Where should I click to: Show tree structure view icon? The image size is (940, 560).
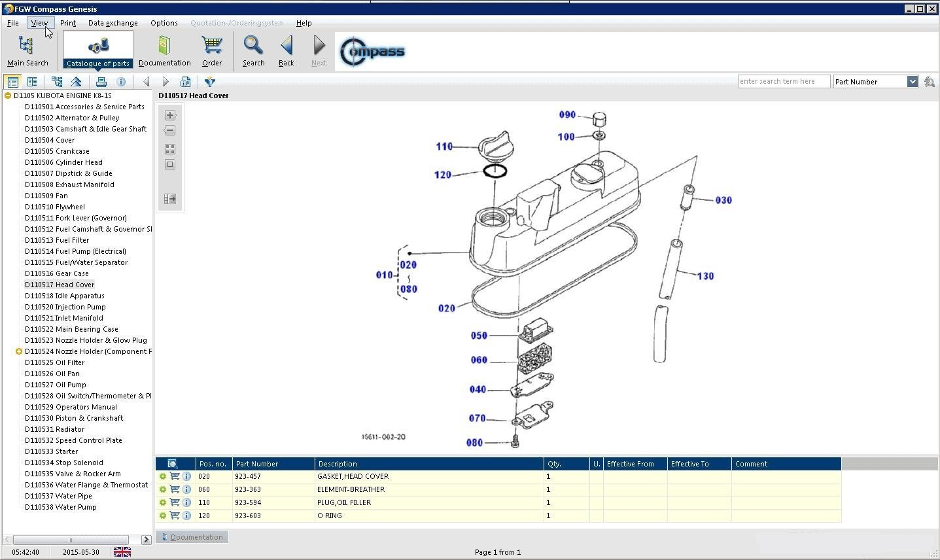(x=57, y=82)
